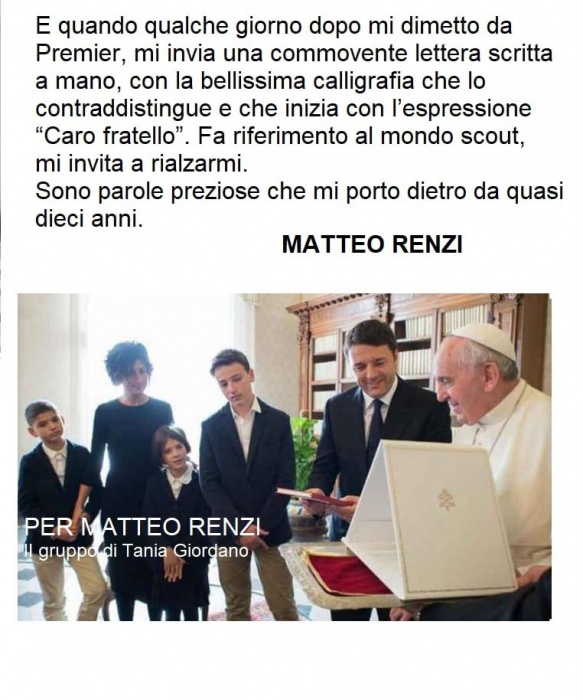Click the young girl with white collar
This screenshot has width=583, height=700.
[x=175, y=520]
